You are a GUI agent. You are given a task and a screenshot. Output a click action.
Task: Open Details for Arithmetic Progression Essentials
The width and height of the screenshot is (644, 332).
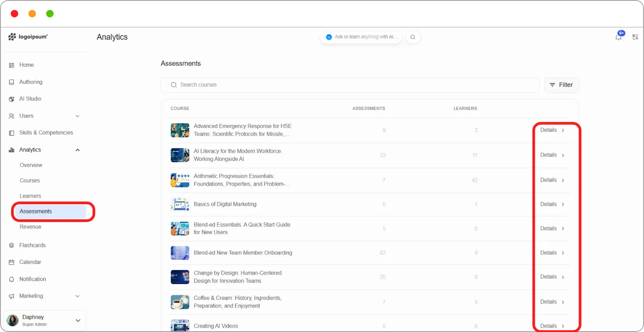pos(552,180)
